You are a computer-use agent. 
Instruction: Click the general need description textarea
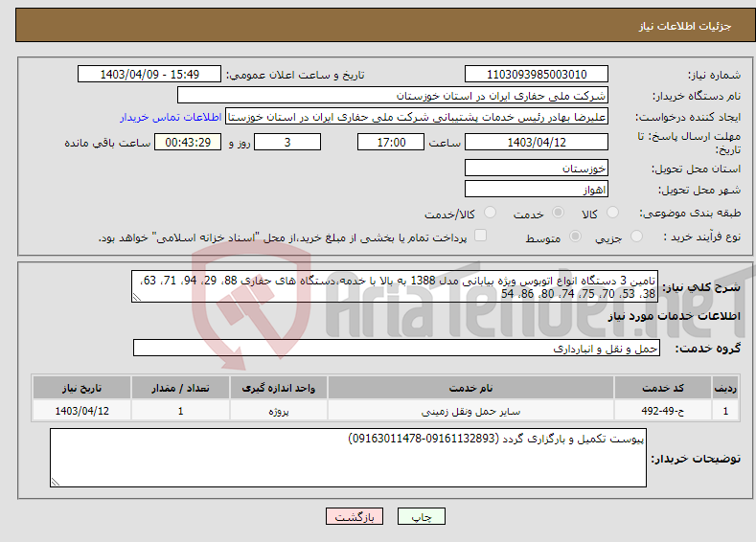pyautogui.click(x=395, y=286)
